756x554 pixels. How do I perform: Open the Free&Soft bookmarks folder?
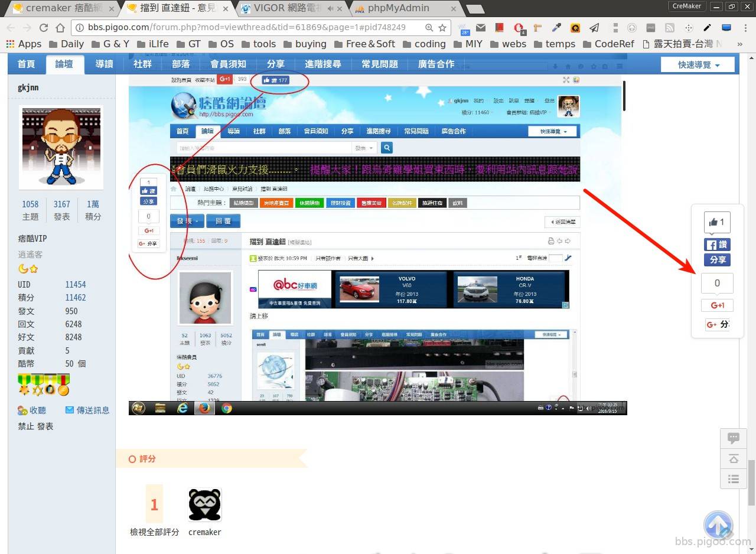[364, 44]
